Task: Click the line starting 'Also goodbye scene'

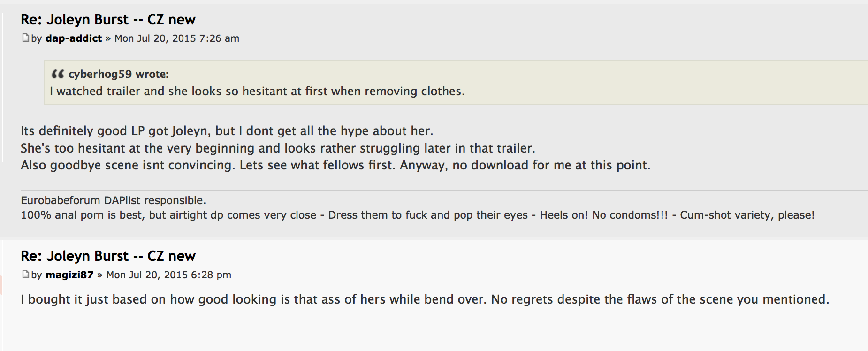Action: click(x=335, y=165)
